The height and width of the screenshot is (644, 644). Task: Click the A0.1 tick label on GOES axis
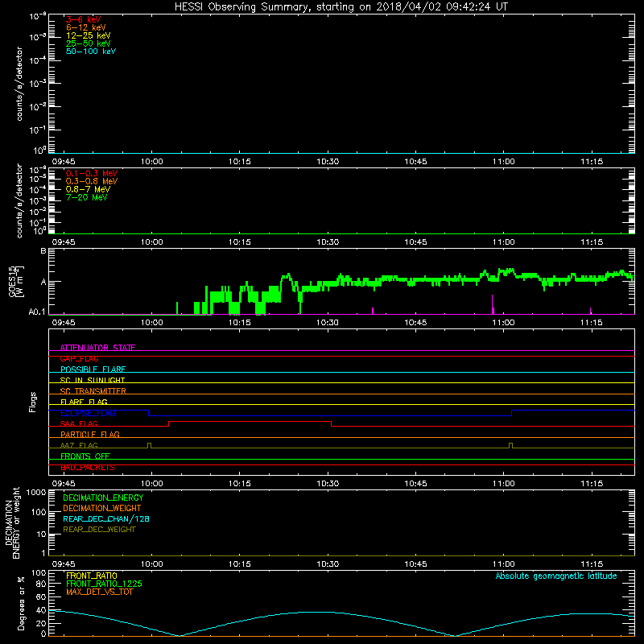tap(37, 312)
